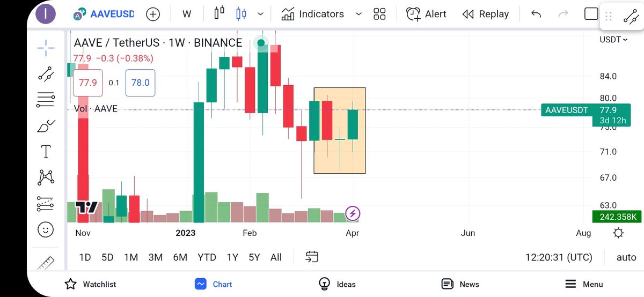This screenshot has height=297, width=644.
Task: Open the Ideas tab
Action: click(x=337, y=284)
